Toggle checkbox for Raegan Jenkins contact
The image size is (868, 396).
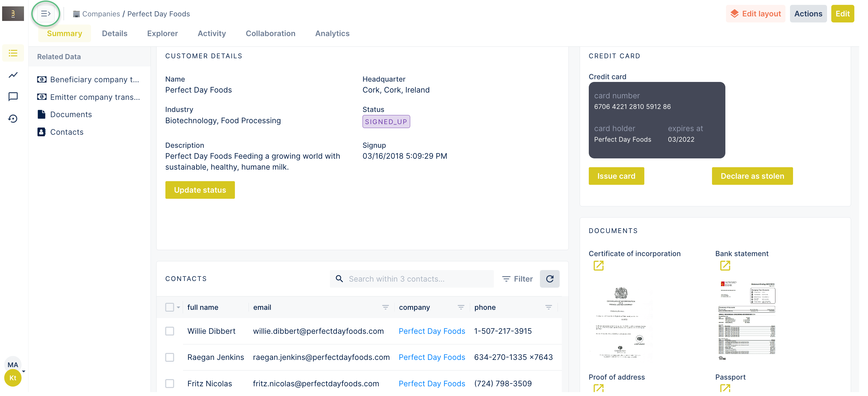point(169,357)
